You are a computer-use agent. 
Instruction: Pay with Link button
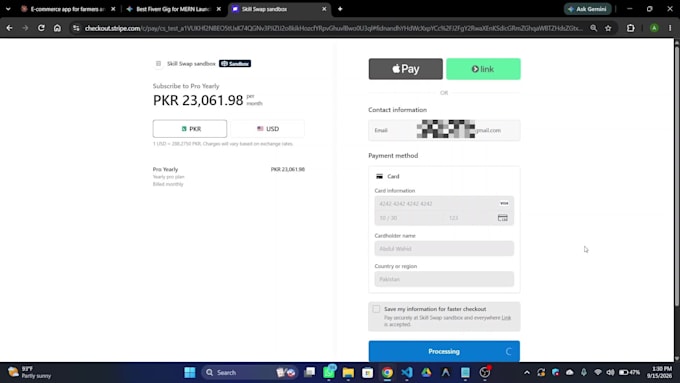click(483, 69)
